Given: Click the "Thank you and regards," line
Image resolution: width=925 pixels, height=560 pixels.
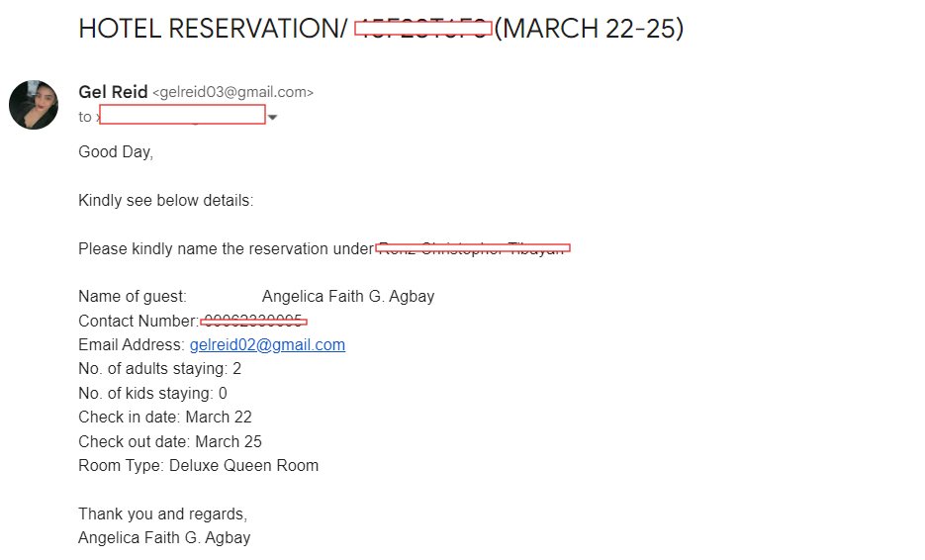Looking at the screenshot, I should (162, 514).
